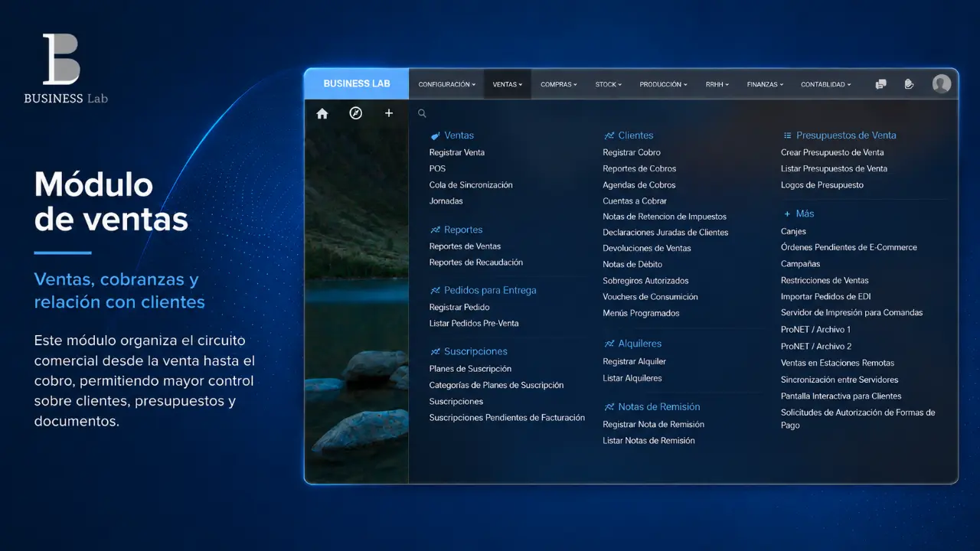Click the search magnifier icon
The height and width of the screenshot is (551, 980).
coord(422,113)
